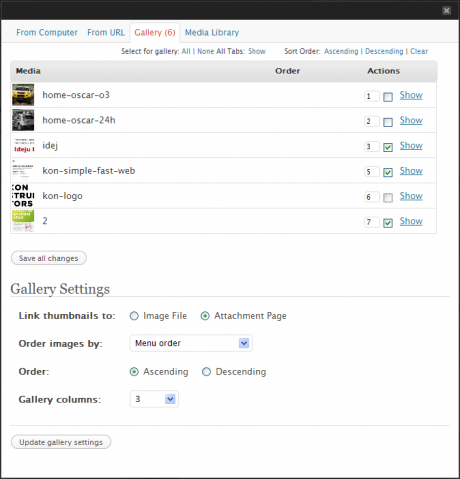
Task: Uncheck the checkbox for item 2
Action: tap(388, 223)
